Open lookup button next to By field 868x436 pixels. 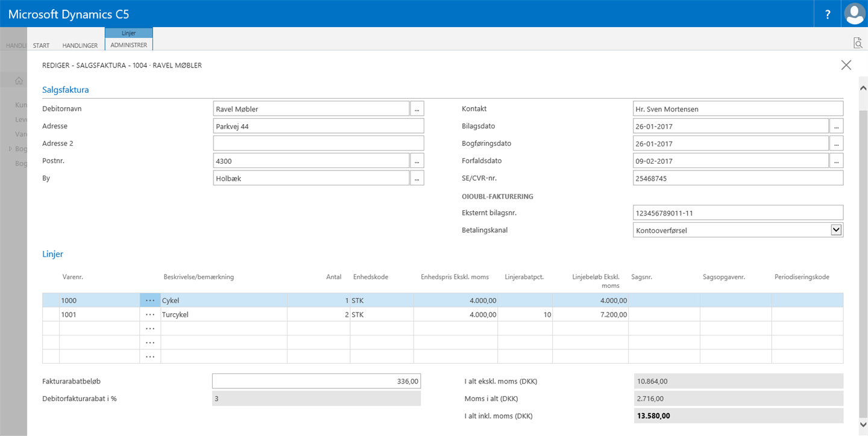tap(417, 178)
